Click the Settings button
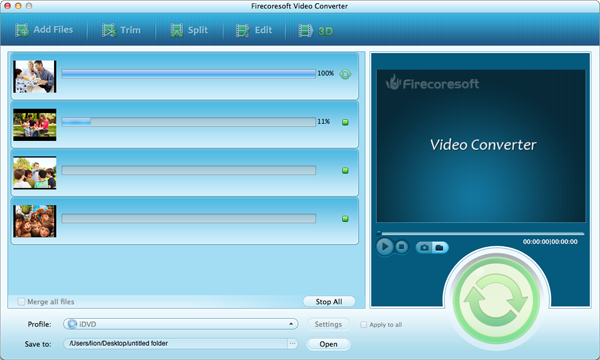 point(328,324)
